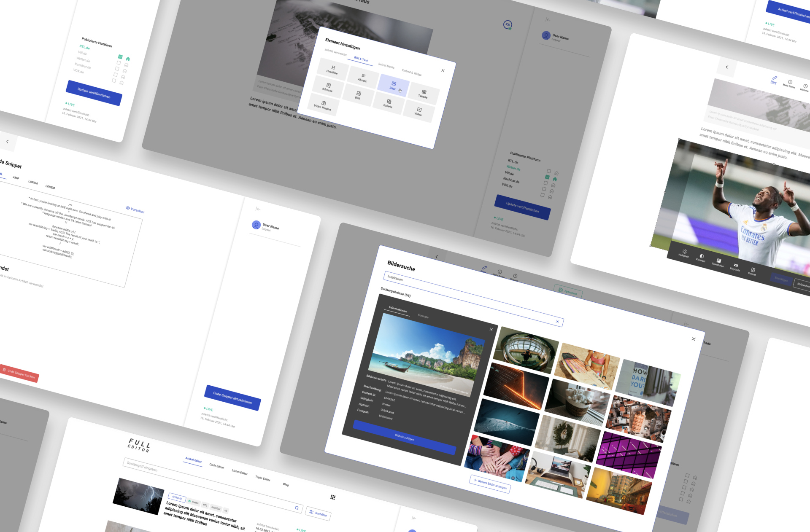The image size is (810, 532).
Task: Open the Suchfilter filter options
Action: click(x=319, y=513)
